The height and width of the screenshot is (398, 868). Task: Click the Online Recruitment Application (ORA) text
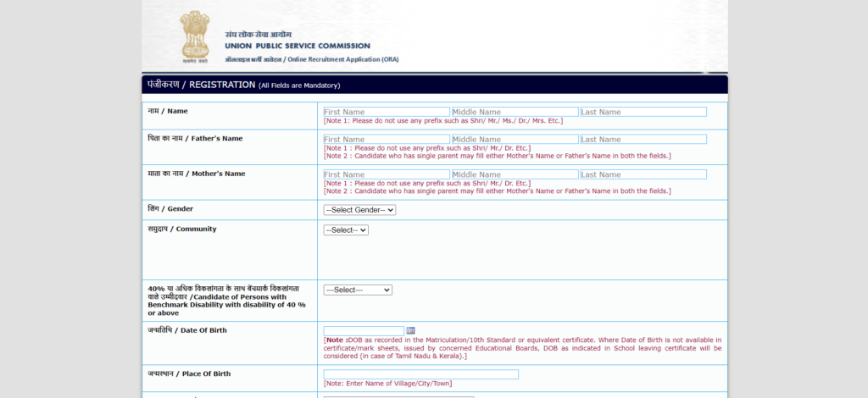[342, 59]
